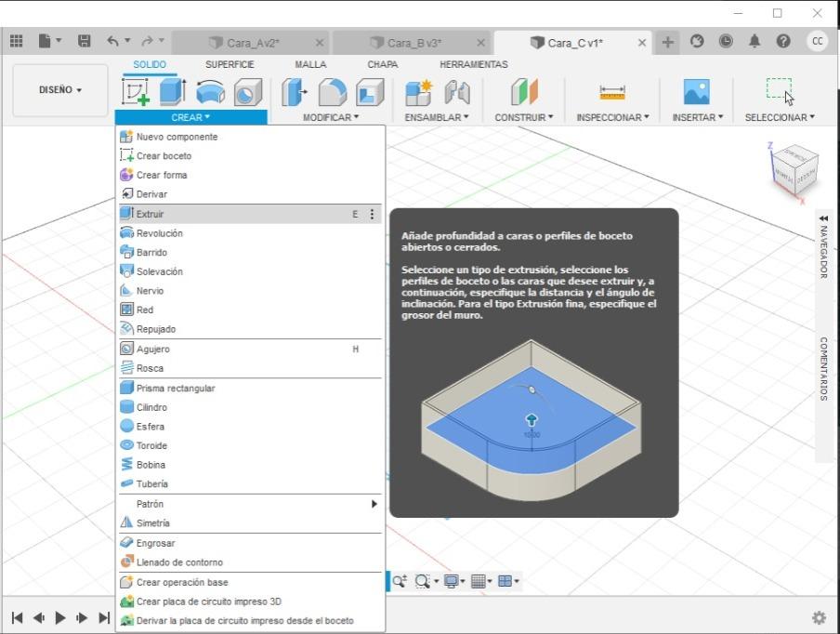Select the Fillet toolbar icon
Screen dimensions: 840x634
(x=332, y=92)
